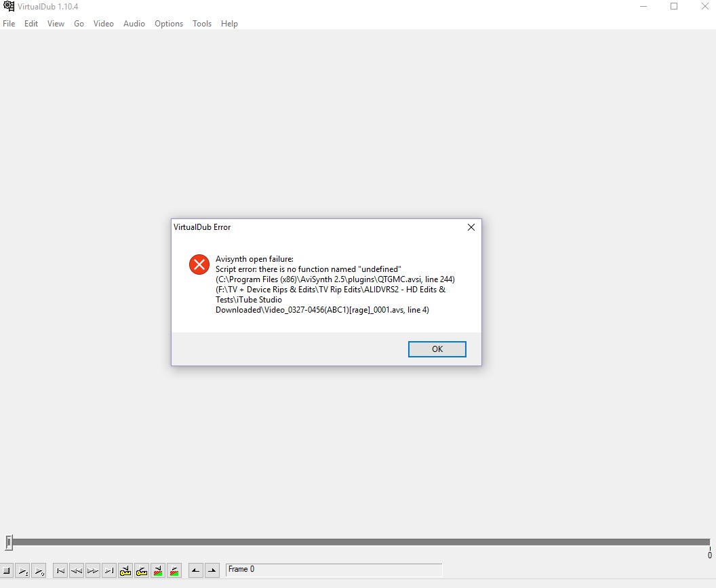Click the red error icon in dialog

(199, 264)
